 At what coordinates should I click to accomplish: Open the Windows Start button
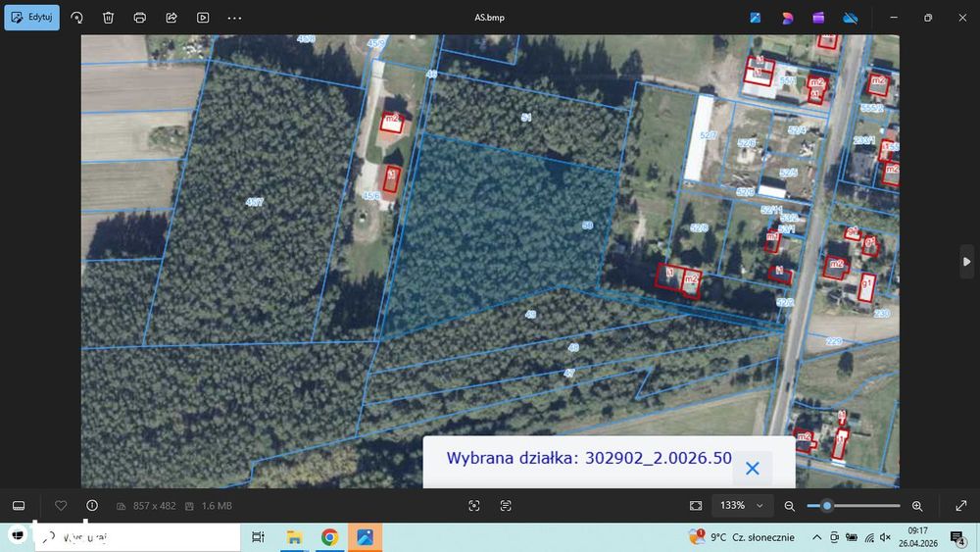point(18,536)
